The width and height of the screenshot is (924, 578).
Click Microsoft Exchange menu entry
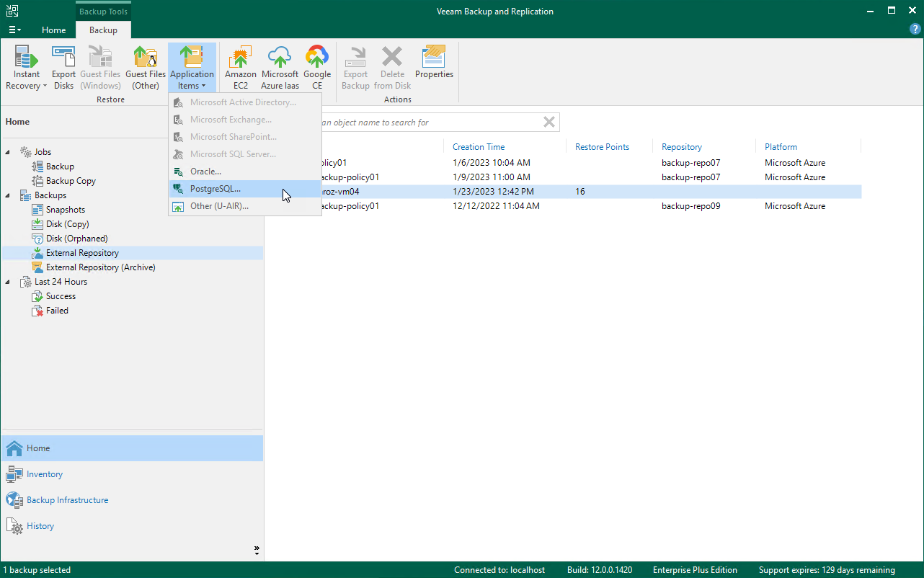[245, 120]
